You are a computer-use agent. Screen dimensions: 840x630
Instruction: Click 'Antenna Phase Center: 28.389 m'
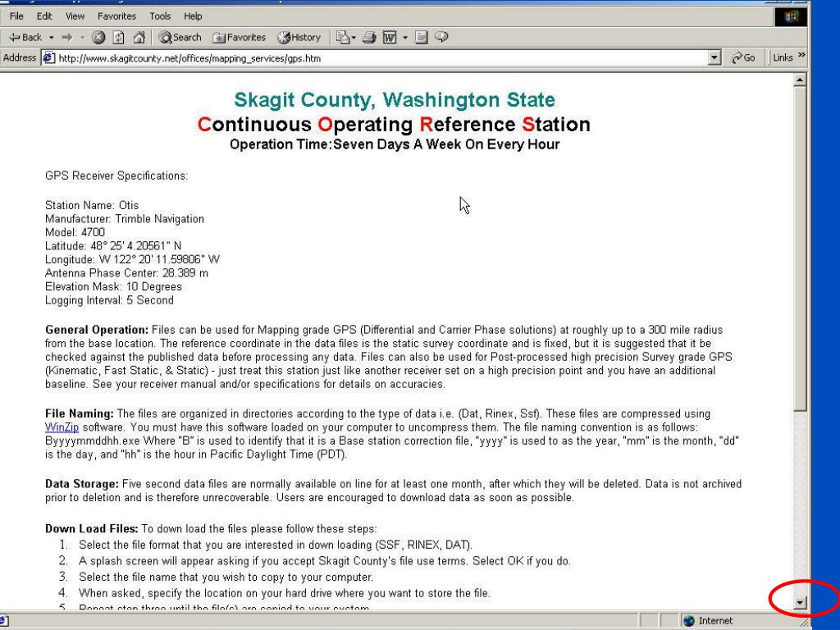click(x=126, y=273)
